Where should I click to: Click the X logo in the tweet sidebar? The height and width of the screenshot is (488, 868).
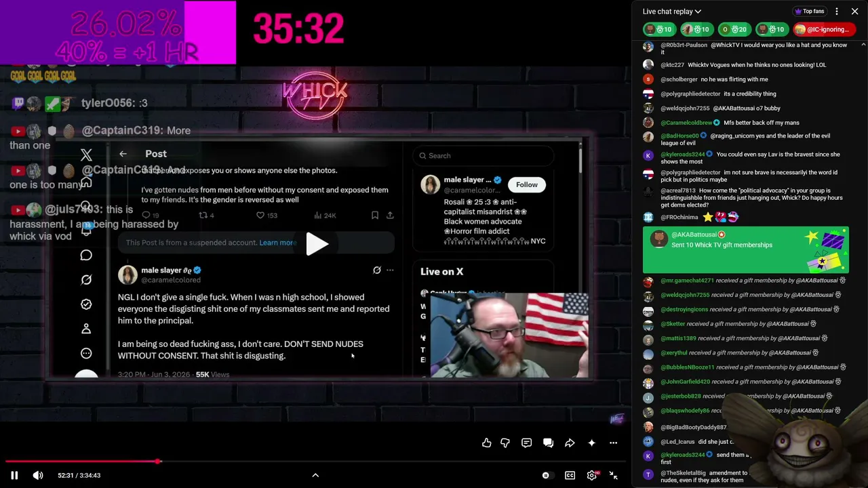coord(86,155)
